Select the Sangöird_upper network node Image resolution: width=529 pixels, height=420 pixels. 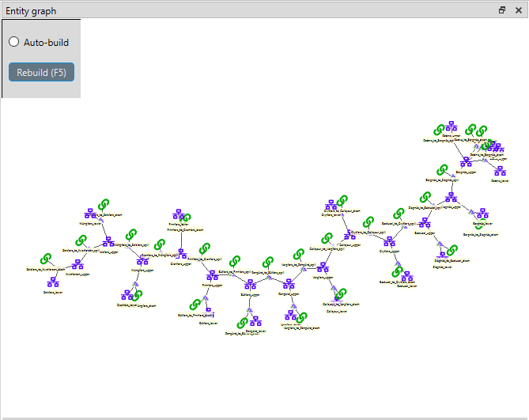click(289, 284)
